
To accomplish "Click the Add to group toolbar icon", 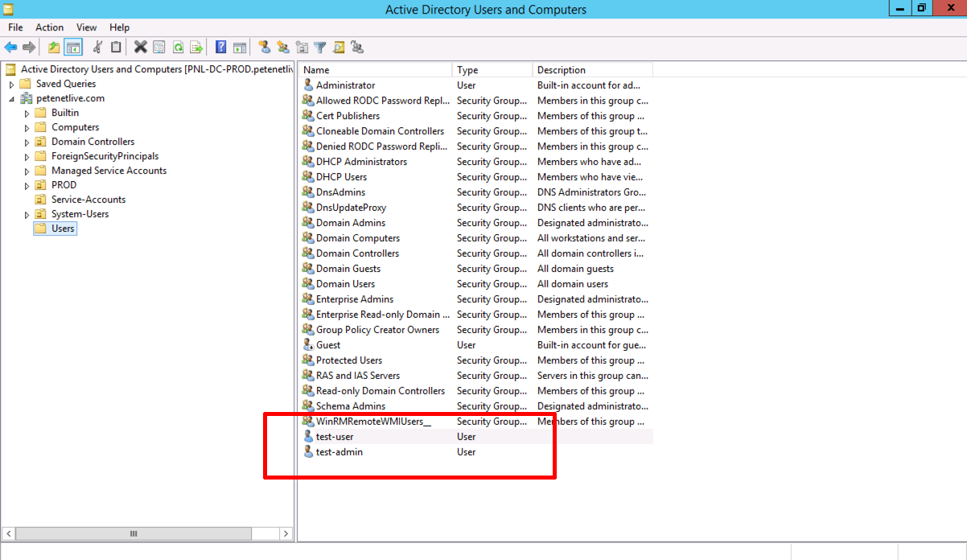I will pyautogui.click(x=357, y=47).
